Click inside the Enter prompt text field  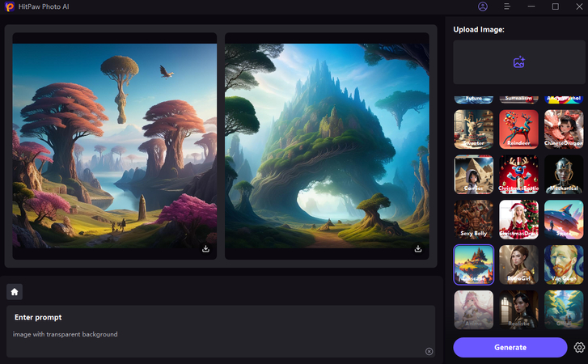[x=221, y=332]
